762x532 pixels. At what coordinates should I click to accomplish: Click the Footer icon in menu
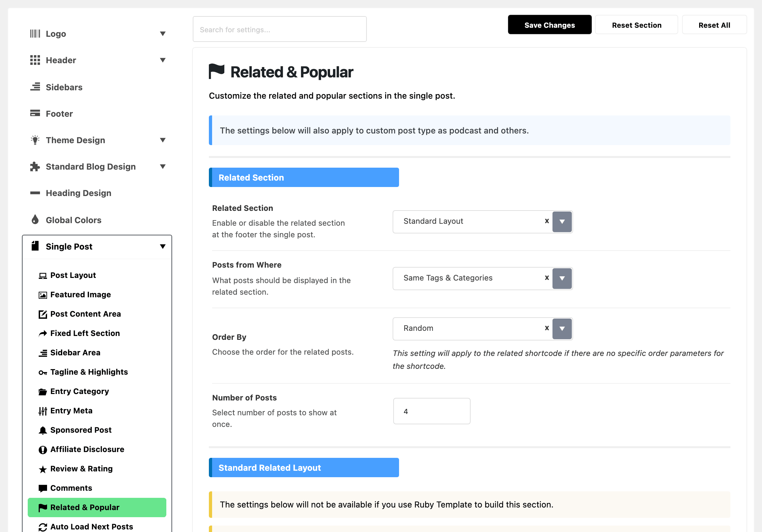(x=35, y=113)
